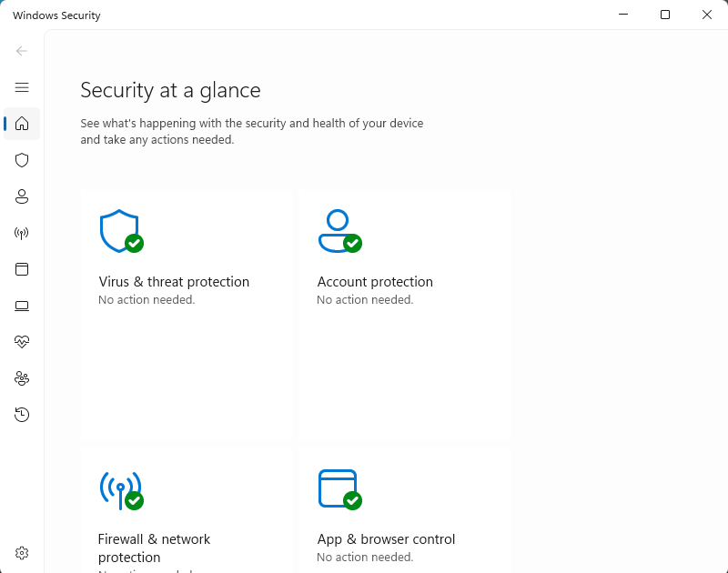Viewport: 728px width, 573px height.
Task: Open Device performance & health heart icon
Action: pos(22,342)
